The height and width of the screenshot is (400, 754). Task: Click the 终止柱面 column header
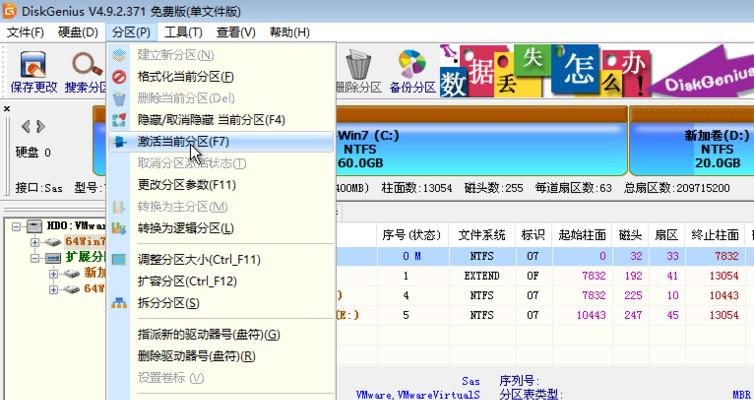point(715,235)
